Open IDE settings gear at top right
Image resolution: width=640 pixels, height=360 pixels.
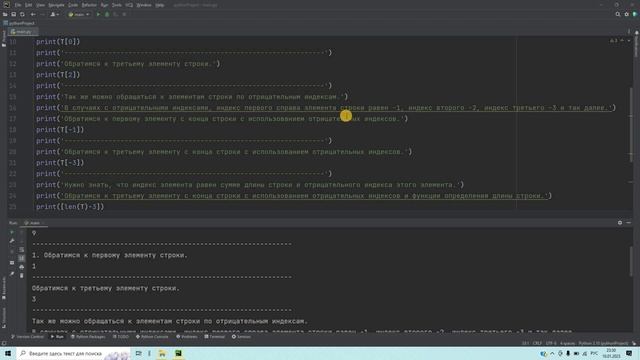627,14
